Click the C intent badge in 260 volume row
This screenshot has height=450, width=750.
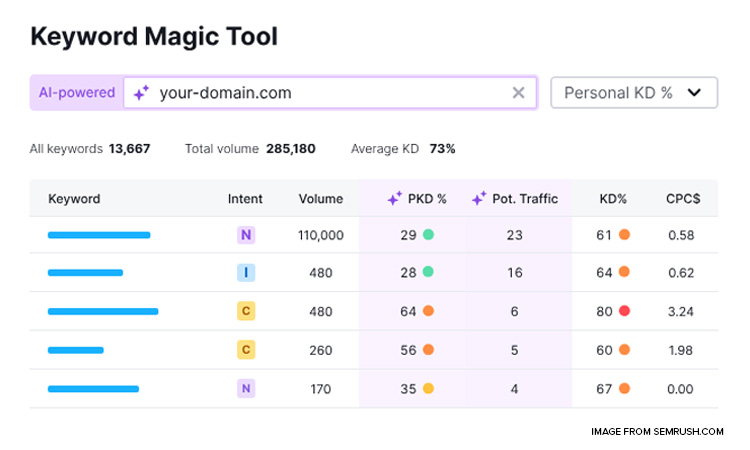(246, 350)
